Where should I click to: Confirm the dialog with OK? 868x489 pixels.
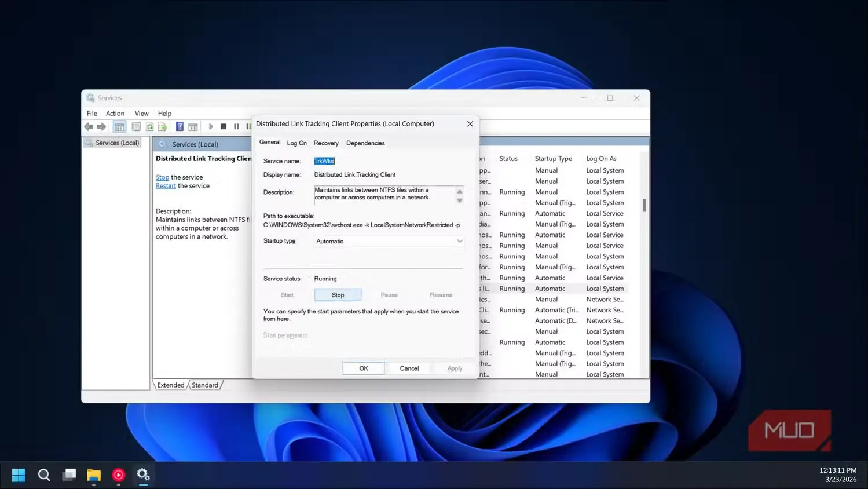coord(364,368)
